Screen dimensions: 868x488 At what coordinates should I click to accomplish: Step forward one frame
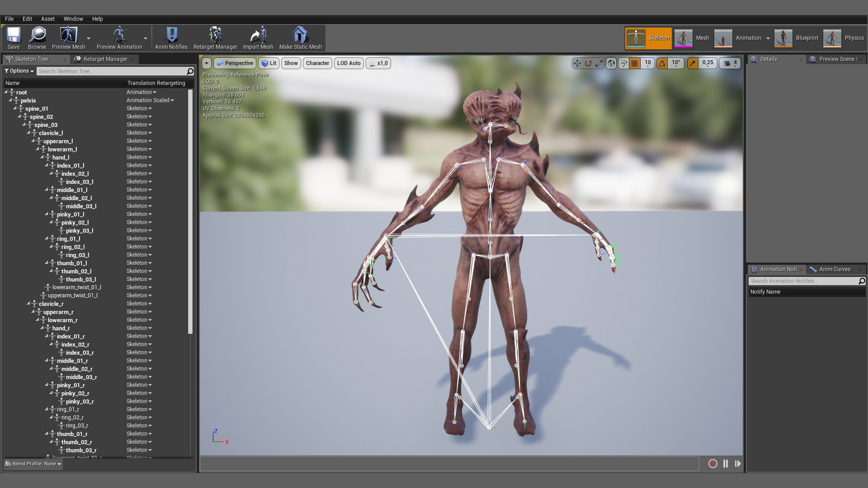pos(738,464)
